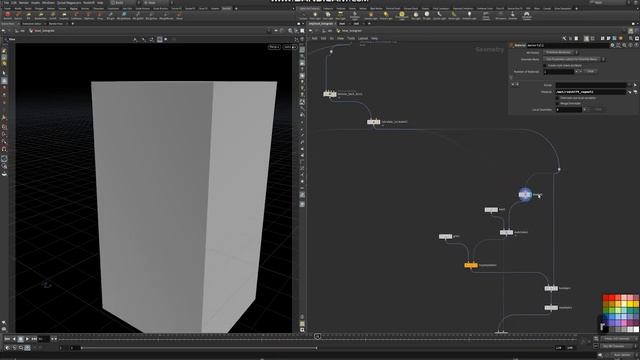
Task: Click the Group input field
Action: click(x=591, y=85)
